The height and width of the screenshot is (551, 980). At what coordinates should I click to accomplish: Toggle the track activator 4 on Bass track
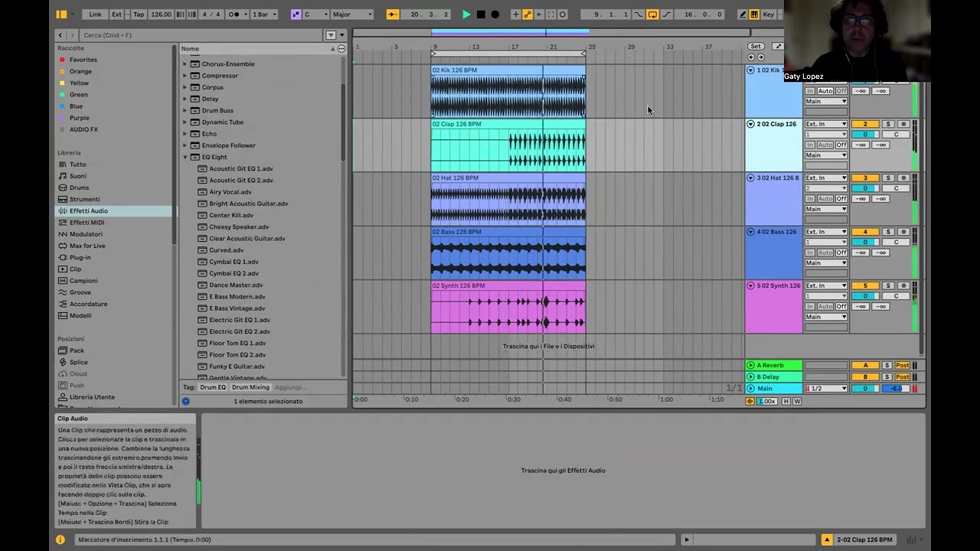pos(865,232)
